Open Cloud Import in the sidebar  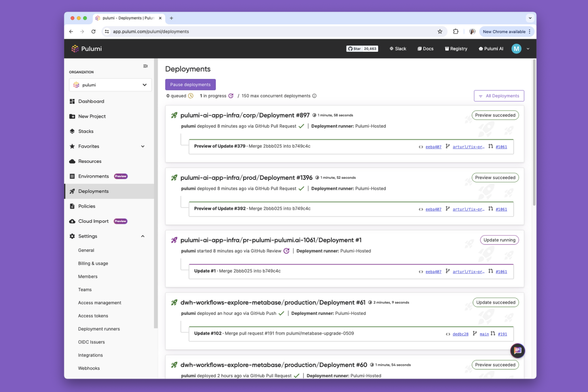coord(93,221)
